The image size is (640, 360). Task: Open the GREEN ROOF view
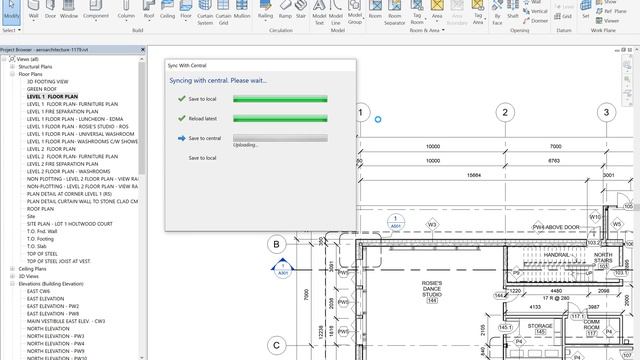(42, 89)
